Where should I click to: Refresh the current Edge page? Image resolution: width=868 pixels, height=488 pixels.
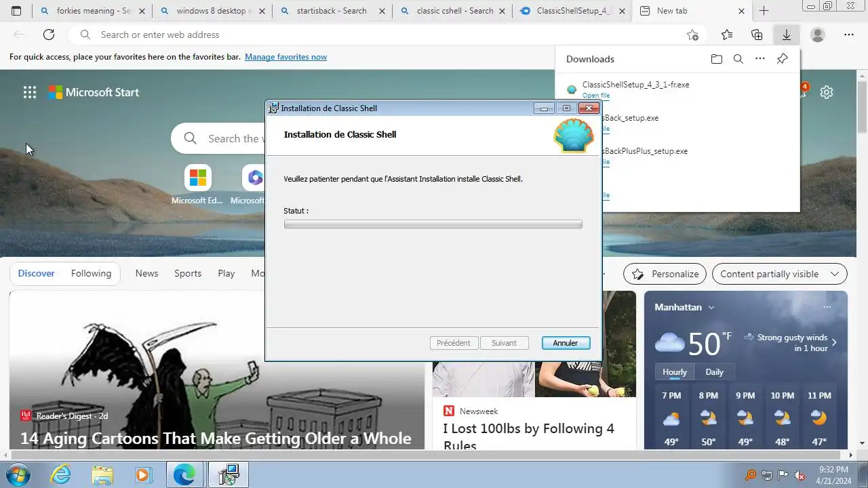[48, 35]
